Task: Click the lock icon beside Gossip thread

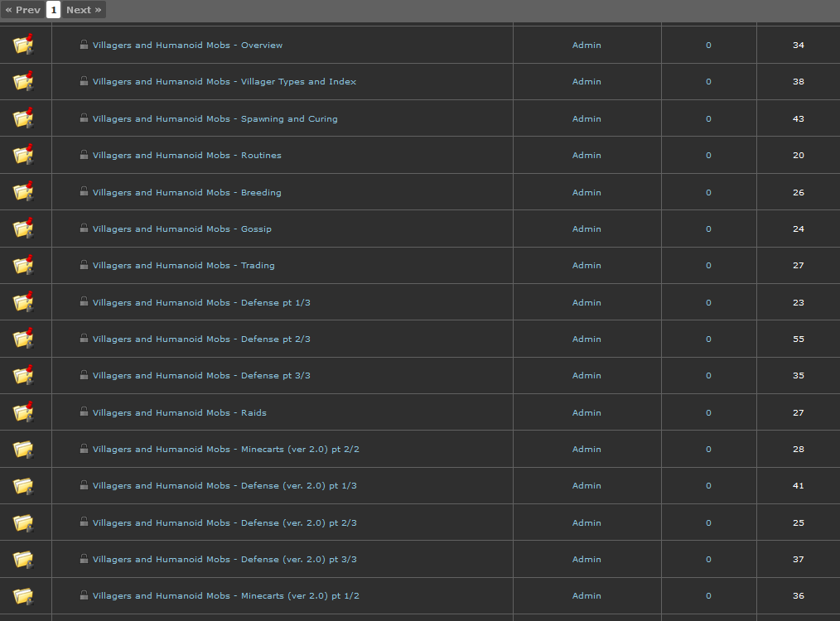Action: [x=84, y=228]
